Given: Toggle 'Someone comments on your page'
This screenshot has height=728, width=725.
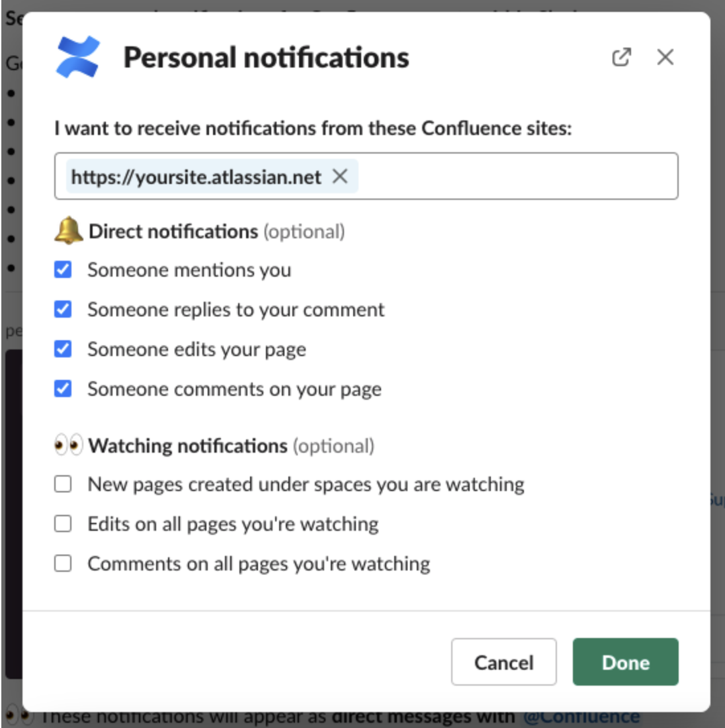Looking at the screenshot, I should [63, 388].
